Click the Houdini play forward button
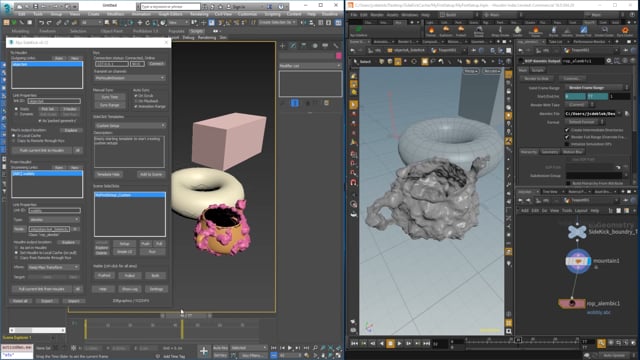The image size is (640, 360). point(399,344)
